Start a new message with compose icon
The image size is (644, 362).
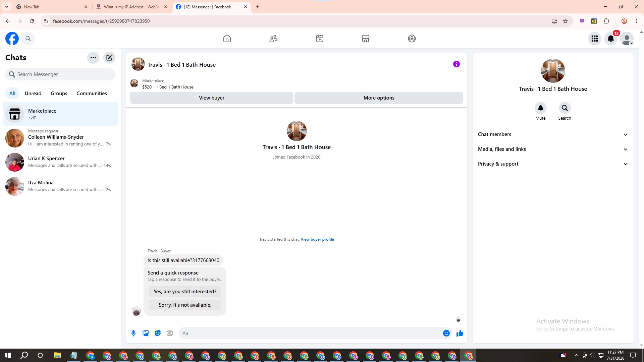[x=109, y=58]
